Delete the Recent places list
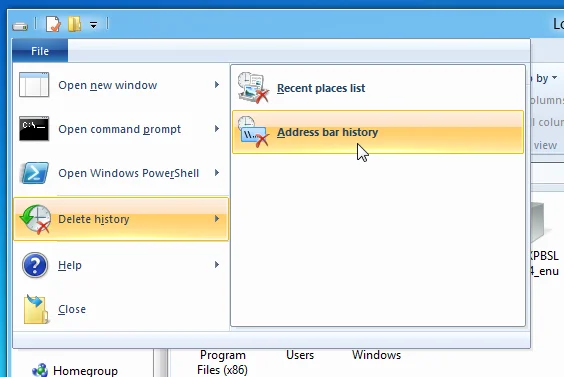This screenshot has height=377, width=564. [x=378, y=88]
